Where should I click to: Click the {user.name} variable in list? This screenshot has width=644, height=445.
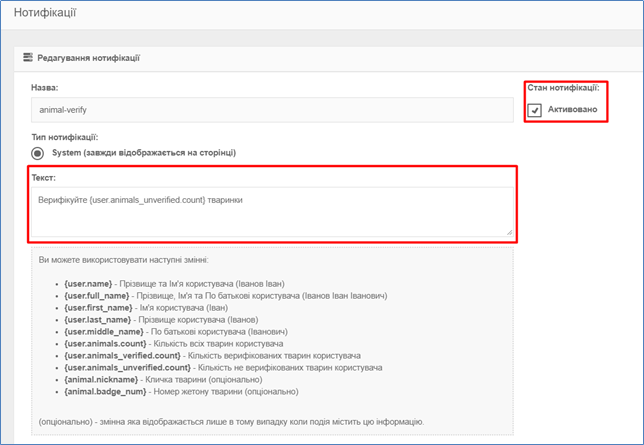(87, 285)
